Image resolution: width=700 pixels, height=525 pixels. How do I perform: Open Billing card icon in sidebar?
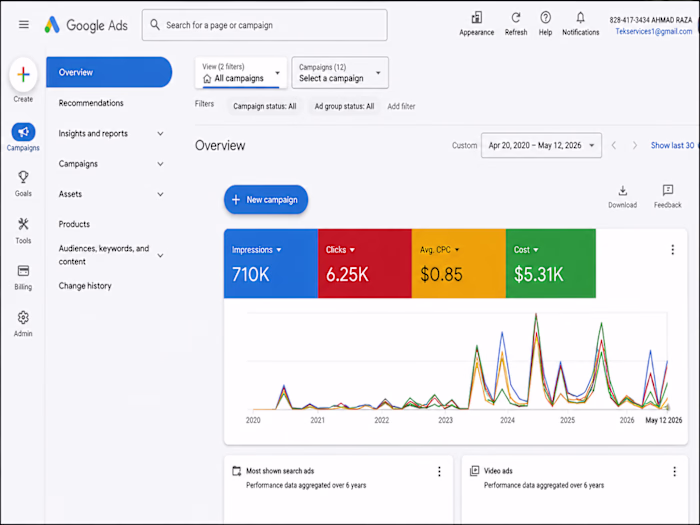(23, 271)
